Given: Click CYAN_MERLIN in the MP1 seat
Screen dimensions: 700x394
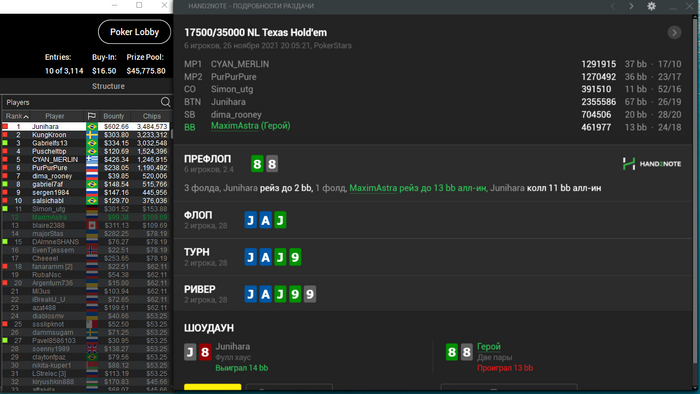Looking at the screenshot, I should coord(240,64).
